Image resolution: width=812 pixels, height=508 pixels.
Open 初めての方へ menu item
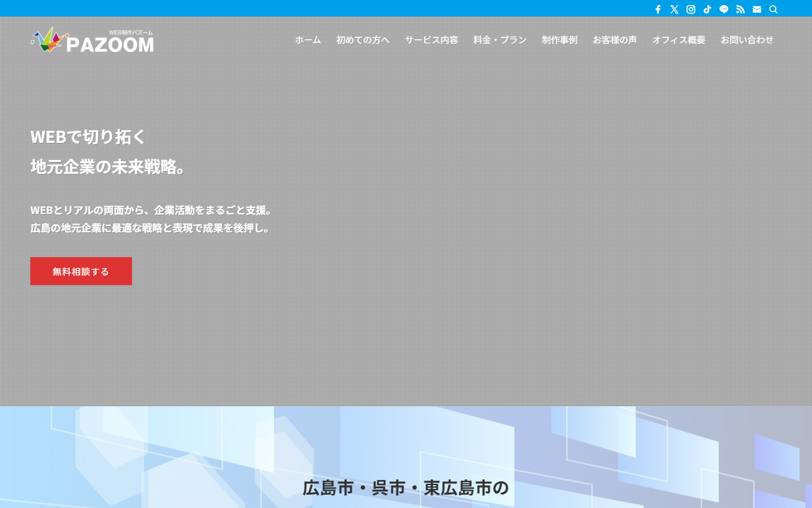363,40
